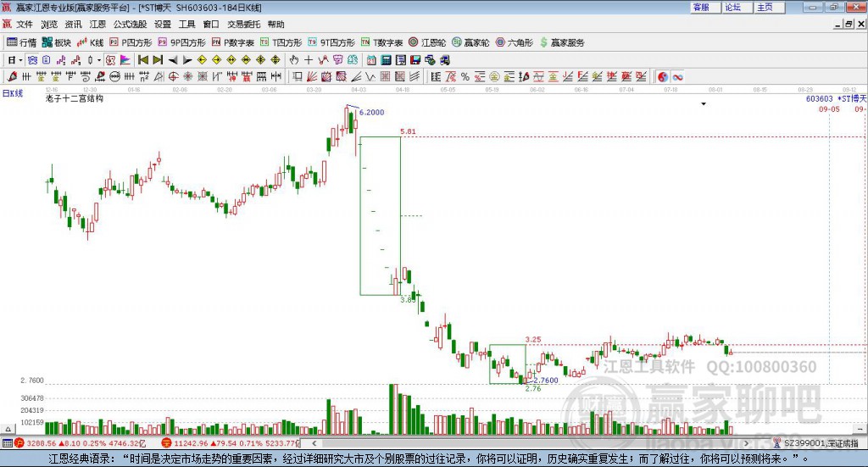Open 赢家服务 with the dollar icon
The image size is (868, 467).
point(562,42)
